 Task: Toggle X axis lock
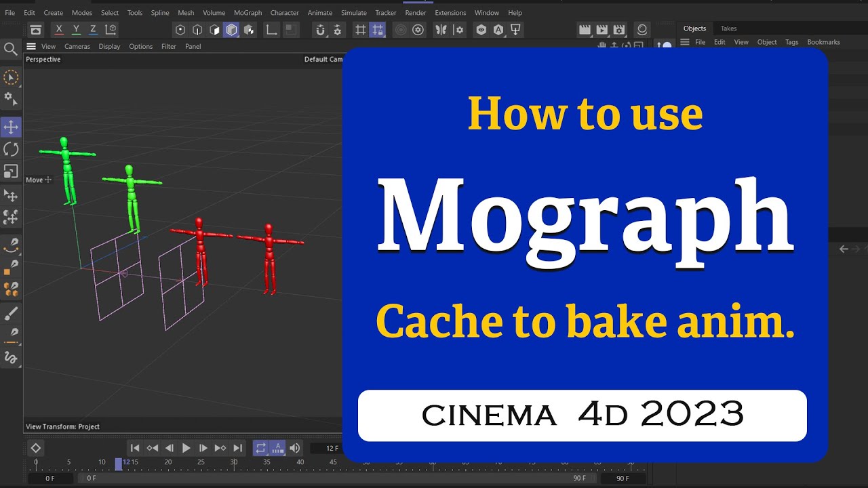click(59, 30)
